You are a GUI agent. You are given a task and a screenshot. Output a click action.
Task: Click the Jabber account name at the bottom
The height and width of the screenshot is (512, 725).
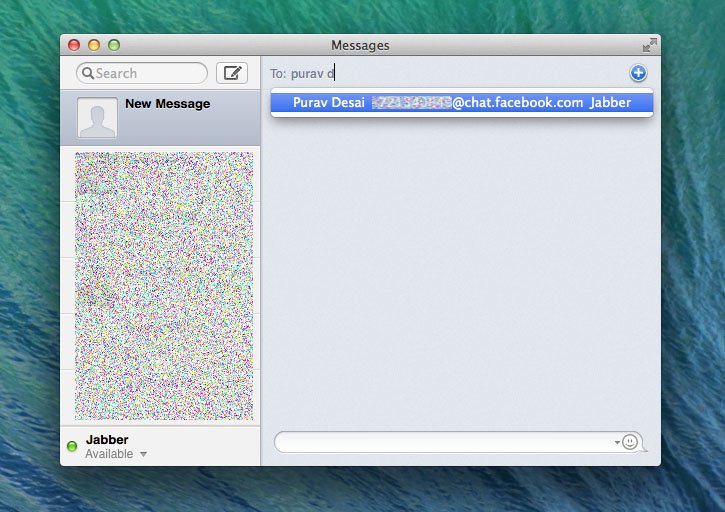(107, 440)
